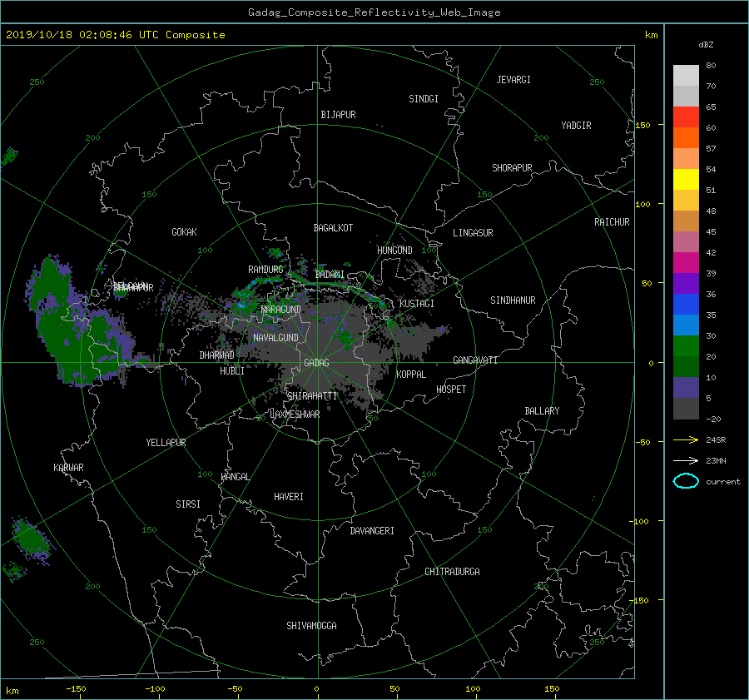This screenshot has height=700, width=749.
Task: Click the KOPPAL city label
Action: click(x=411, y=375)
